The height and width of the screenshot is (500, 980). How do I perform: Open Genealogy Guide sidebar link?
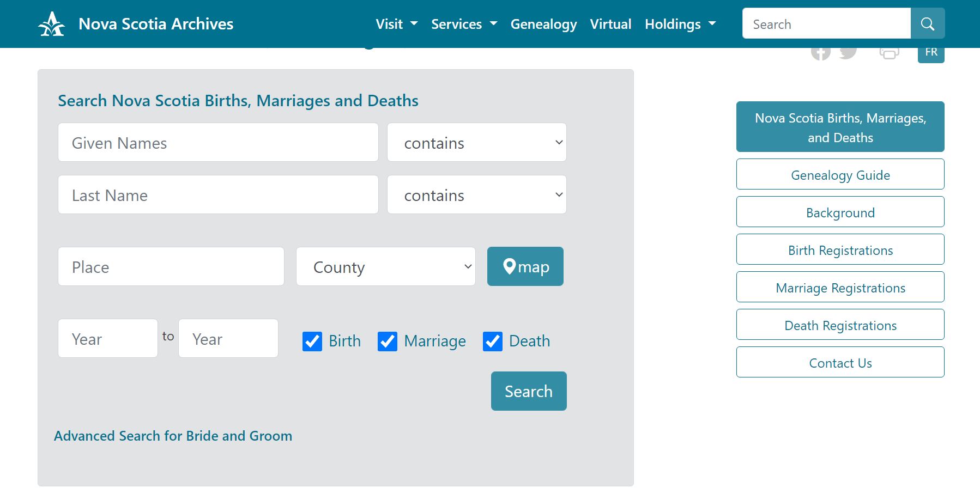click(x=840, y=174)
